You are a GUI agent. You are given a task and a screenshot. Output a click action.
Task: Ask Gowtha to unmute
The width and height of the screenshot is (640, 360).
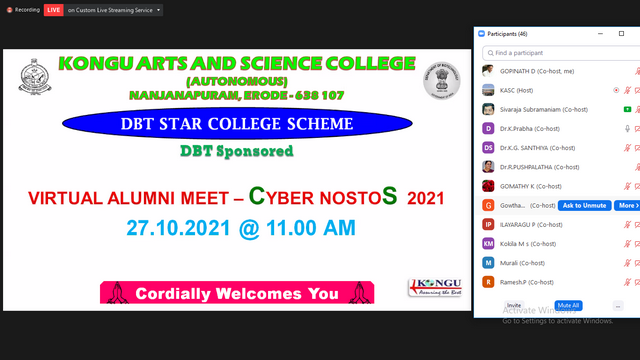point(584,205)
